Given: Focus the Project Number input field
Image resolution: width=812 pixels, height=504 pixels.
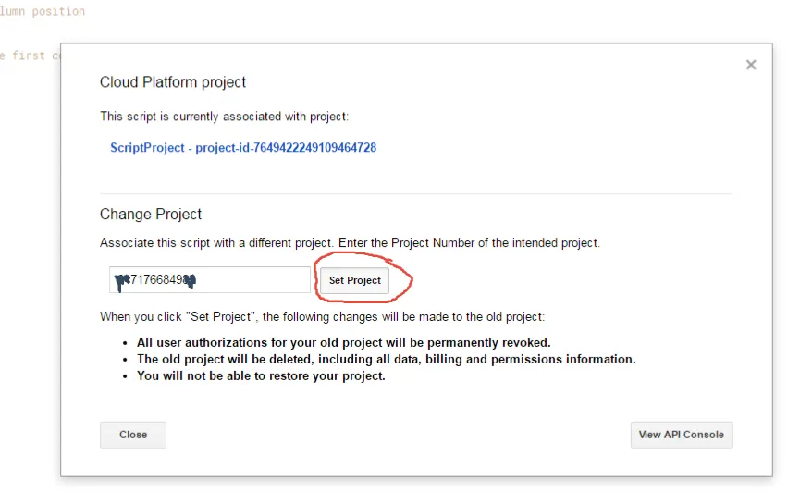Looking at the screenshot, I should tap(210, 279).
